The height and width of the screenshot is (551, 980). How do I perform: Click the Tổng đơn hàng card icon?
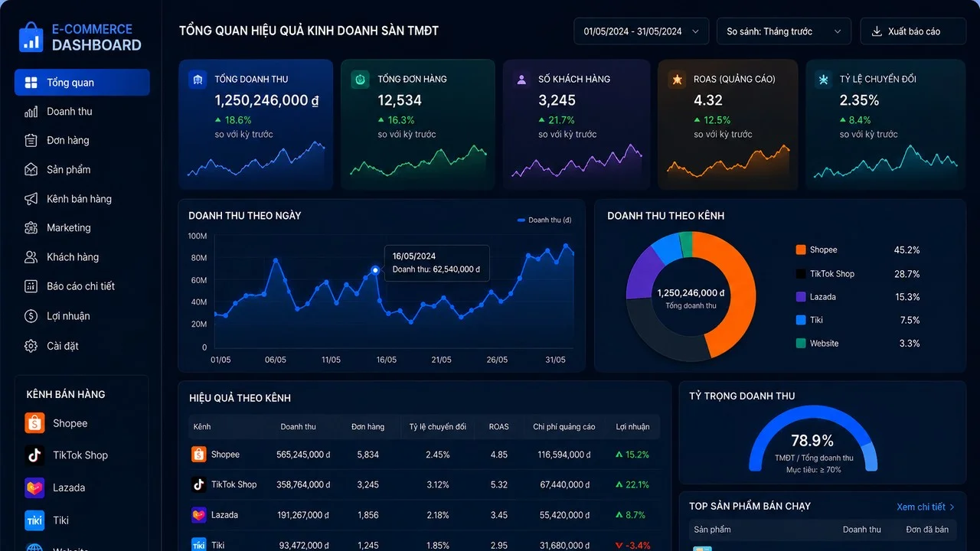[x=360, y=80]
